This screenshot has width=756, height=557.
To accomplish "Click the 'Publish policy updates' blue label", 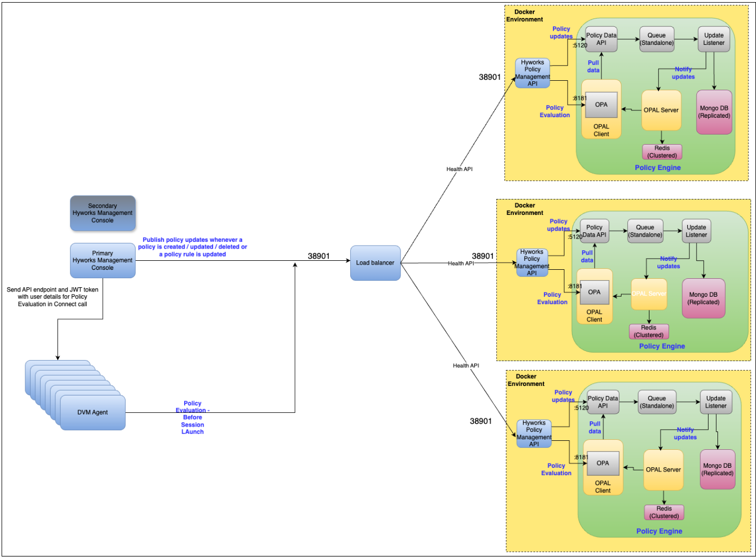I will (193, 247).
